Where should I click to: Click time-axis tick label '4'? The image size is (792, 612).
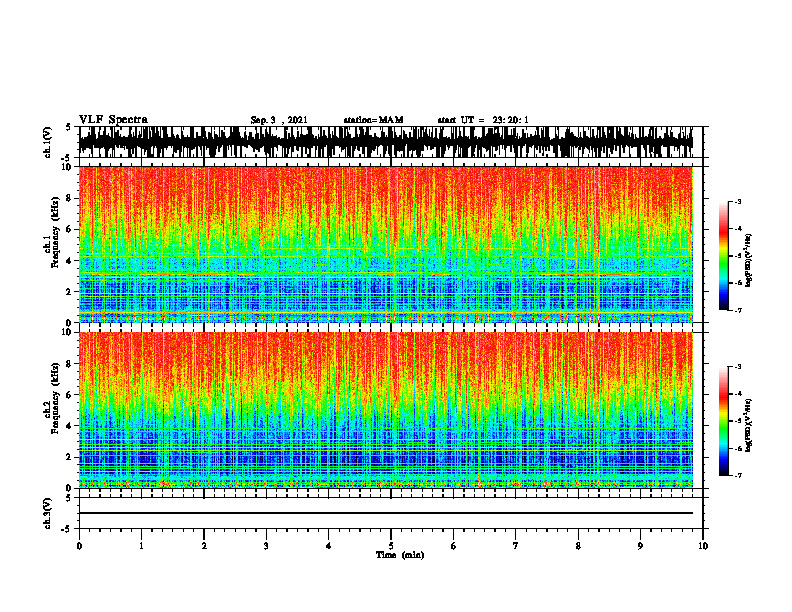point(328,546)
